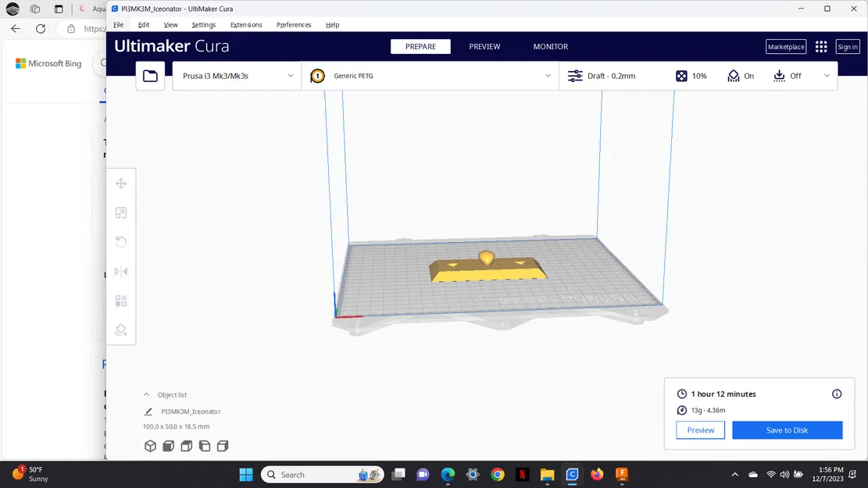Open Microsoft Edge from taskbar
Viewport: 868px width, 488px height.
[448, 475]
